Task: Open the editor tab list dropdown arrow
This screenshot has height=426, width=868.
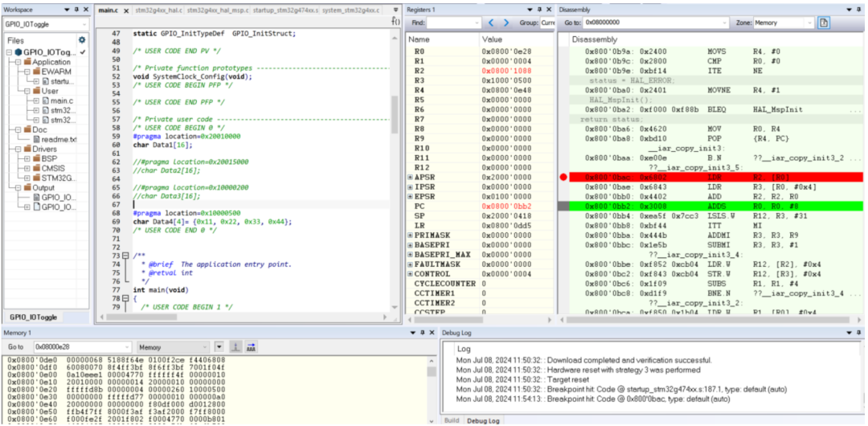Action: click(x=395, y=10)
